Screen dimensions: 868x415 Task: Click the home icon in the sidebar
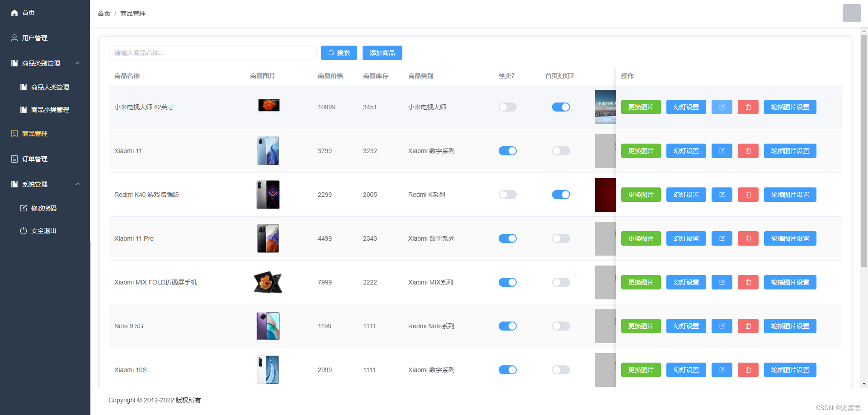14,13
